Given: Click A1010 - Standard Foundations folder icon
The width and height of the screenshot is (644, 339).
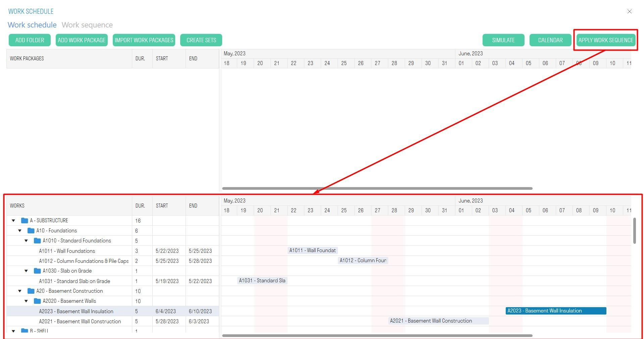Looking at the screenshot, I should click(x=37, y=241).
